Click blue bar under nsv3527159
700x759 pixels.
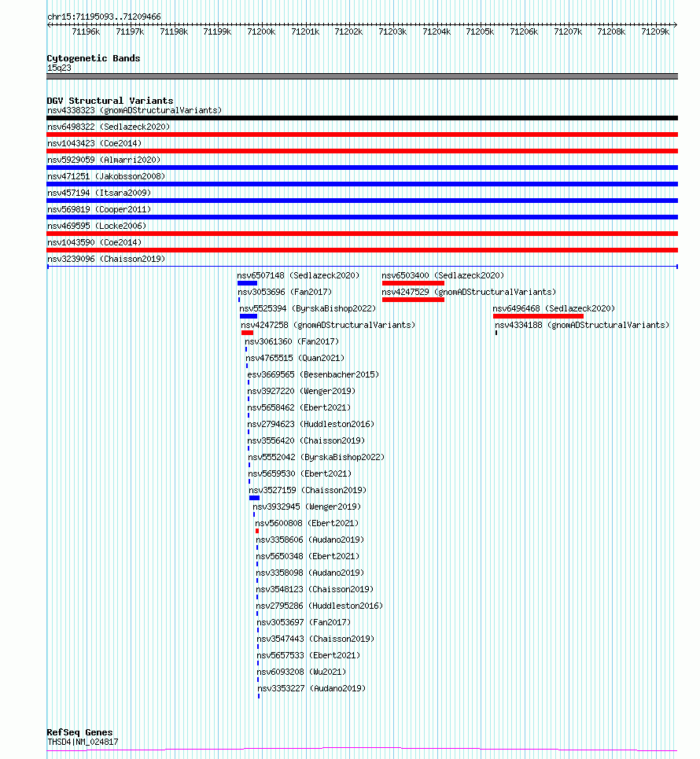tap(254, 498)
